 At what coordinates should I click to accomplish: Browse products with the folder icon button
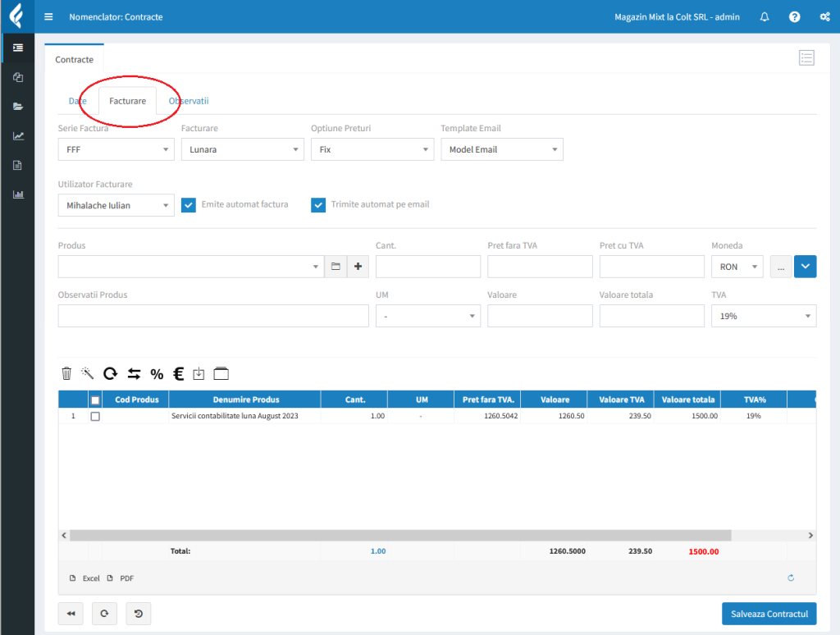tap(336, 267)
